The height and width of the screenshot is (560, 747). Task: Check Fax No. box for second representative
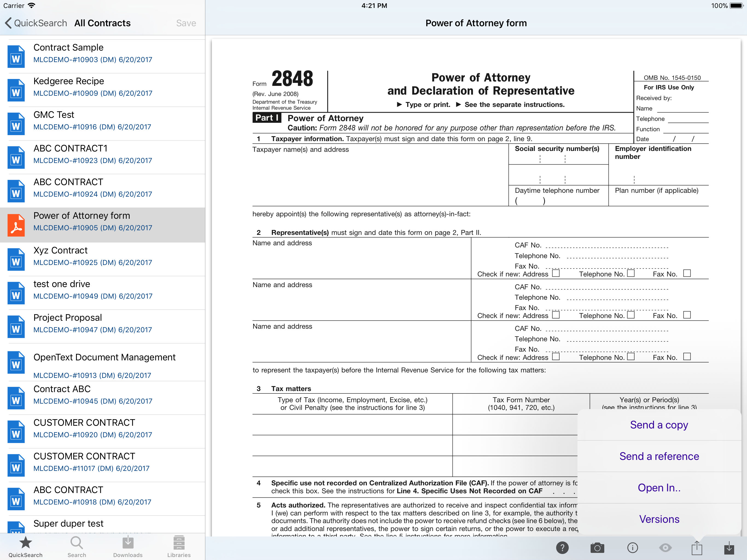(x=687, y=315)
